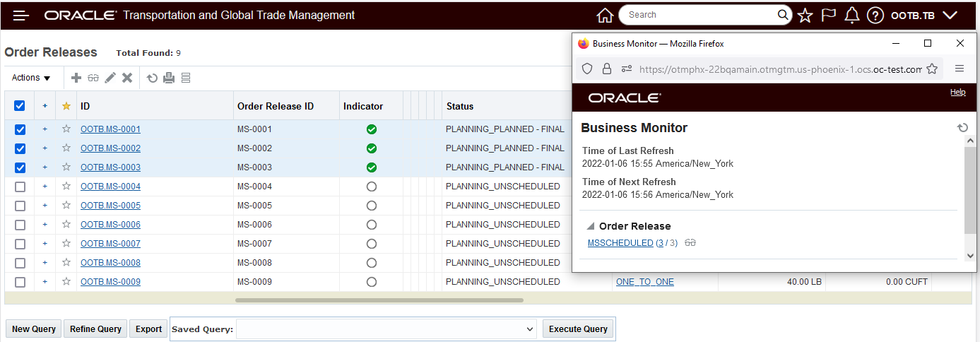Bookmark page with Firefox star icon
Screen dimensions: 980x342
pos(932,69)
